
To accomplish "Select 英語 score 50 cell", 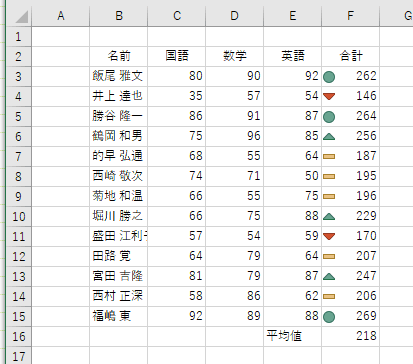I will [x=293, y=176].
